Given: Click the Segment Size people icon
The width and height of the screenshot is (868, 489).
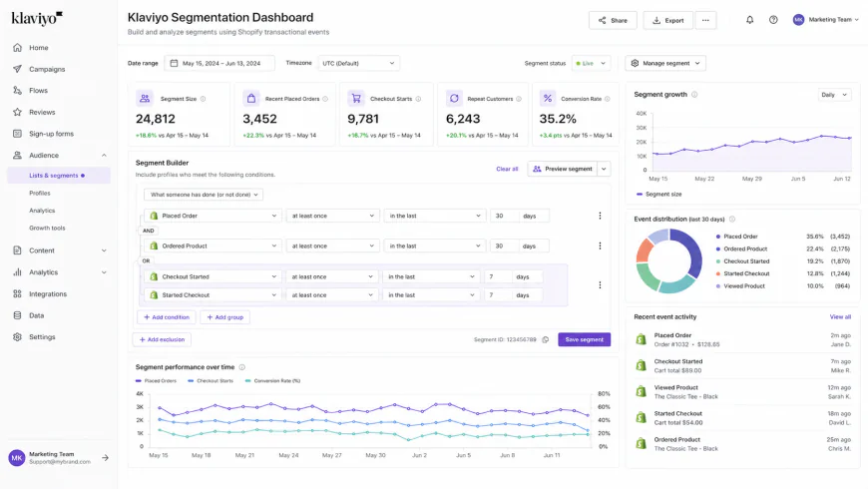Looking at the screenshot, I should (145, 99).
